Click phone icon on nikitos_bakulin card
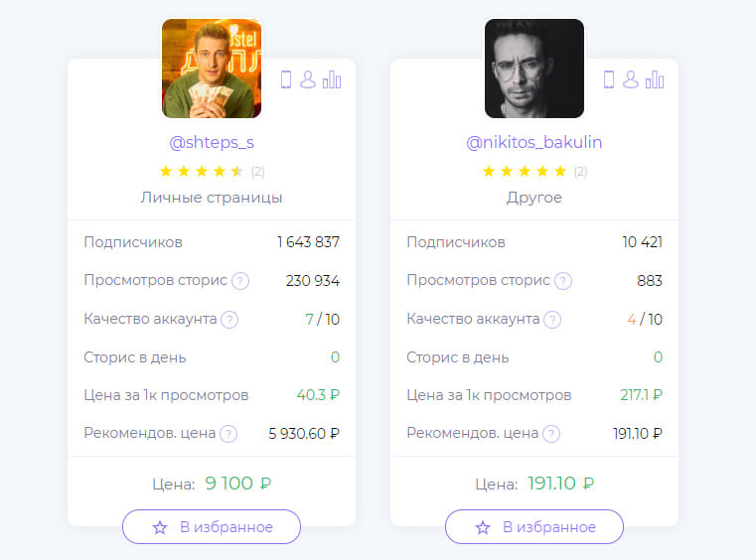The width and height of the screenshot is (756, 560). pyautogui.click(x=609, y=80)
